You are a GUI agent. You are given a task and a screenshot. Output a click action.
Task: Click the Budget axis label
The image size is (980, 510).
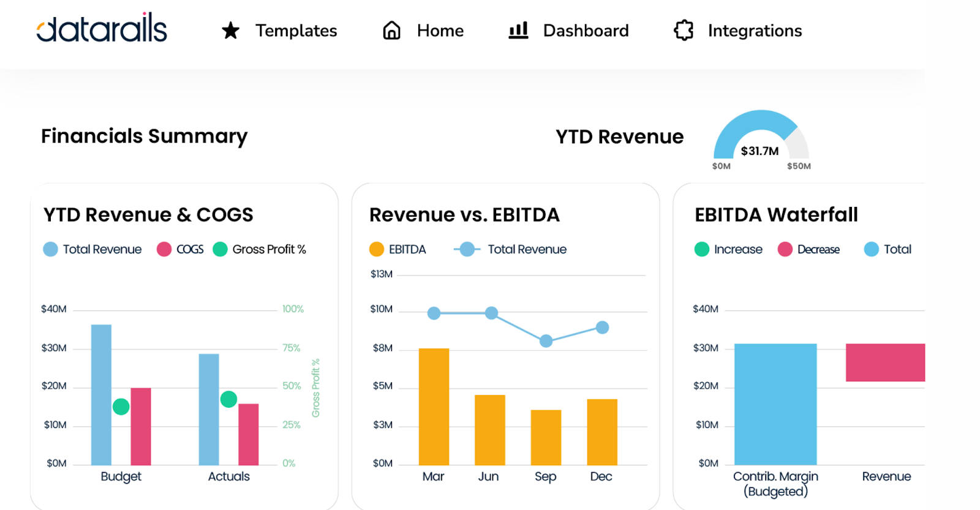[x=121, y=476]
